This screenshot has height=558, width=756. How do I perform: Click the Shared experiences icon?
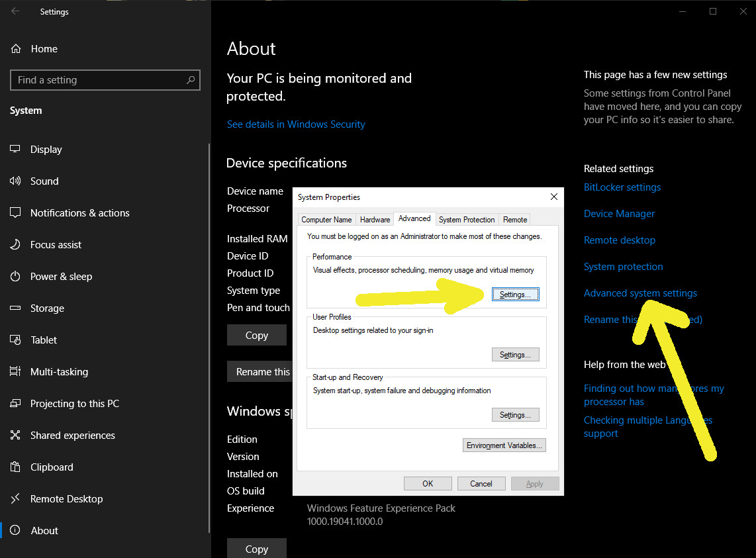click(15, 435)
